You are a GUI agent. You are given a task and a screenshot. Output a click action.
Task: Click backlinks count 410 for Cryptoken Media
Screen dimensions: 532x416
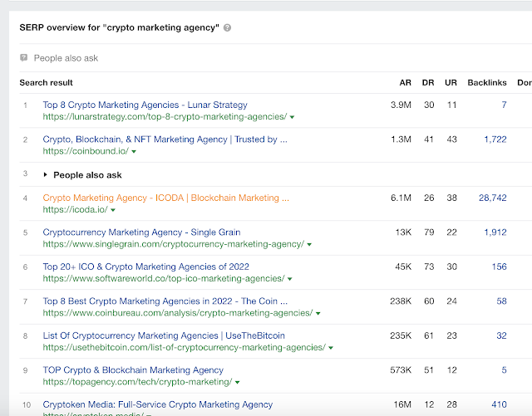(499, 404)
